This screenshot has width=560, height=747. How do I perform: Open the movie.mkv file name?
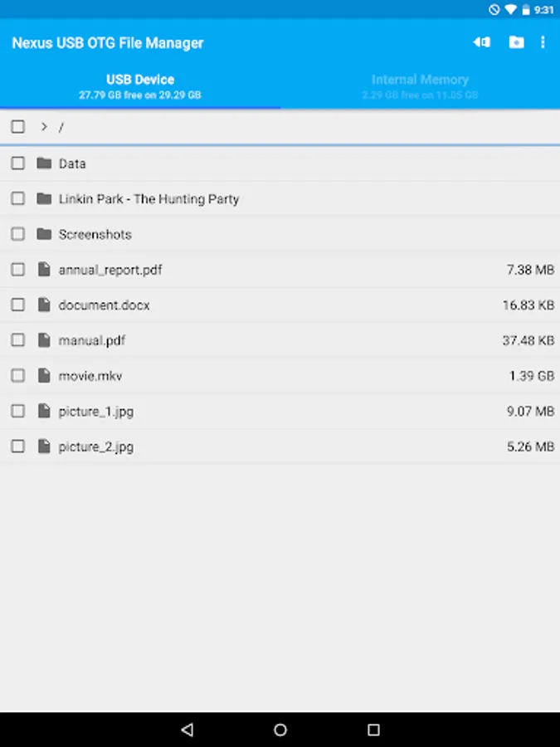click(90, 376)
